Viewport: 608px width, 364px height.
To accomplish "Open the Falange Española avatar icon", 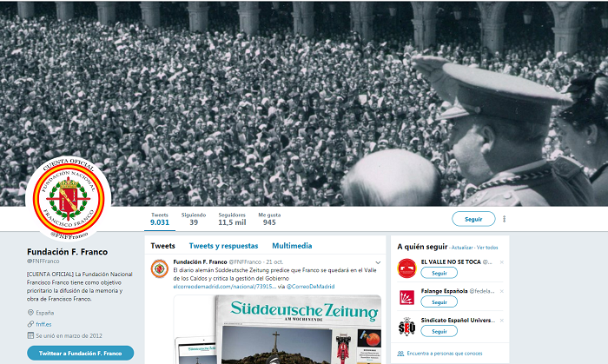I will point(406,297).
